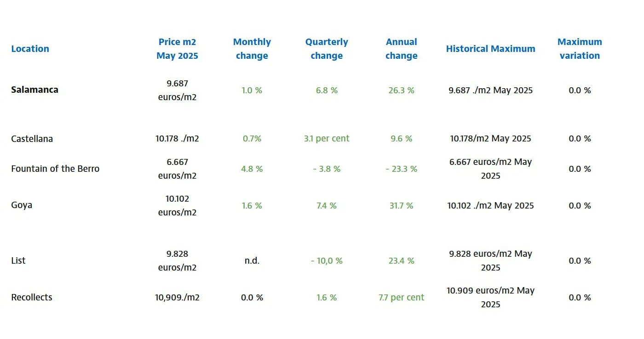
Task: Click Castellana's 3.1 per cent quarterly change
Action: [327, 138]
